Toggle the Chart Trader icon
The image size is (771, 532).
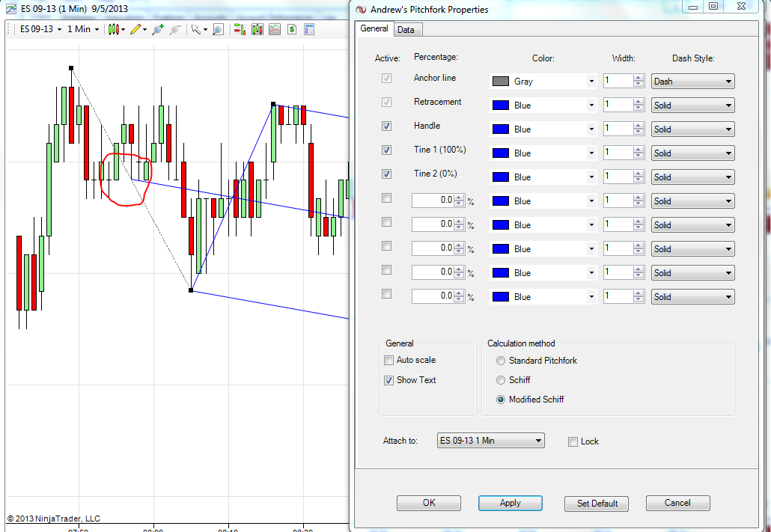[x=240, y=29]
